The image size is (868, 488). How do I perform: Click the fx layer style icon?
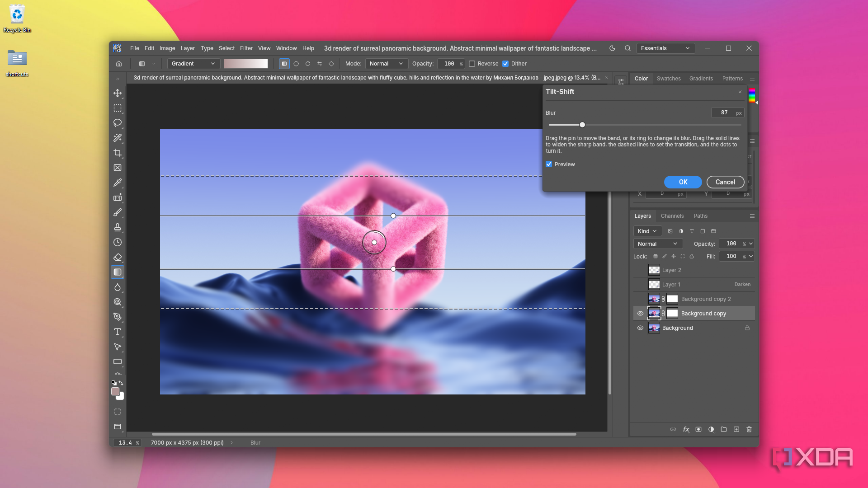pos(686,429)
